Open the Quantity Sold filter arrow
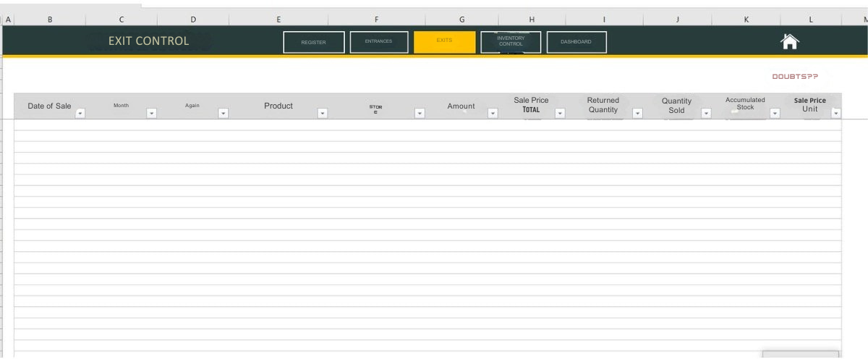Viewport: 868px width, 362px height. coord(706,113)
